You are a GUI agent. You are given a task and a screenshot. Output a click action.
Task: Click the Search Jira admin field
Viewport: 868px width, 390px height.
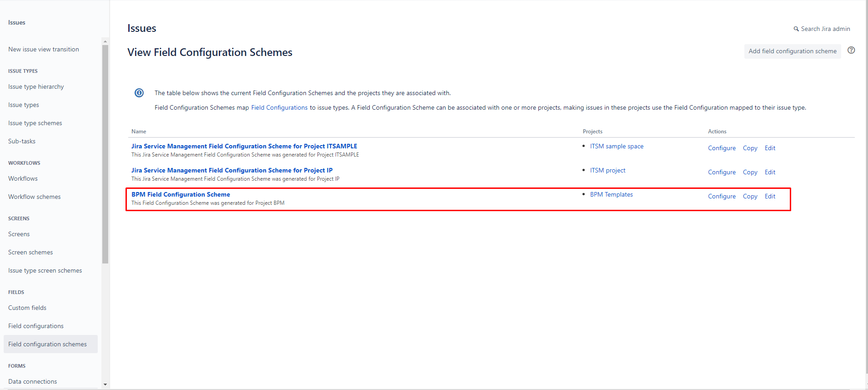(825, 29)
